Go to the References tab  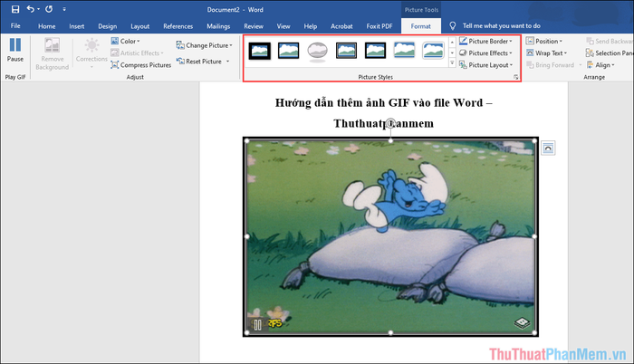coord(178,26)
